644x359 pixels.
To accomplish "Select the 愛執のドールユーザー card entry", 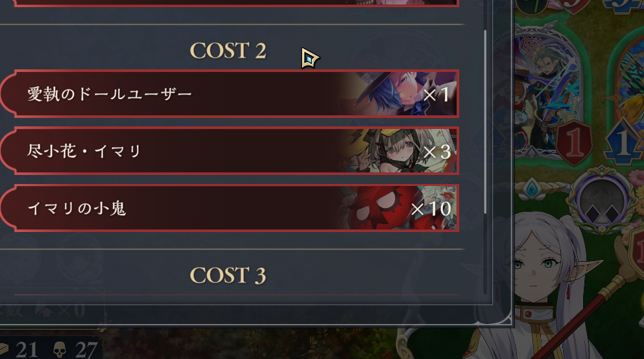I will tap(229, 94).
